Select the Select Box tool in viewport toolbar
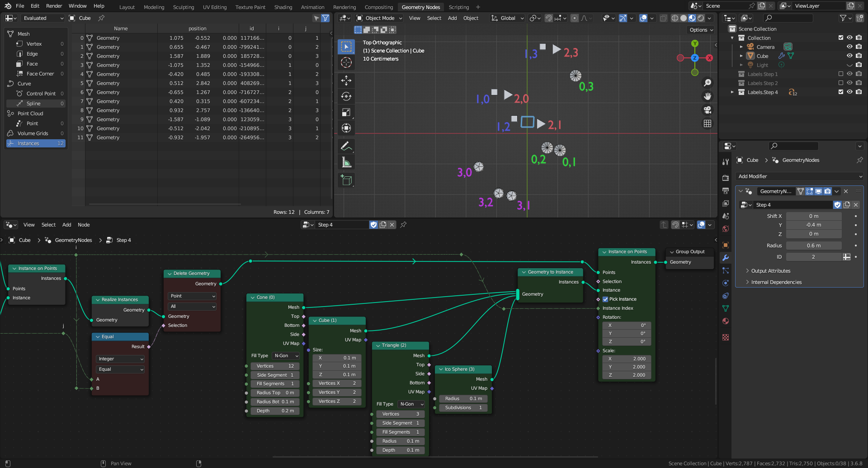The height and width of the screenshot is (468, 868). click(346, 47)
